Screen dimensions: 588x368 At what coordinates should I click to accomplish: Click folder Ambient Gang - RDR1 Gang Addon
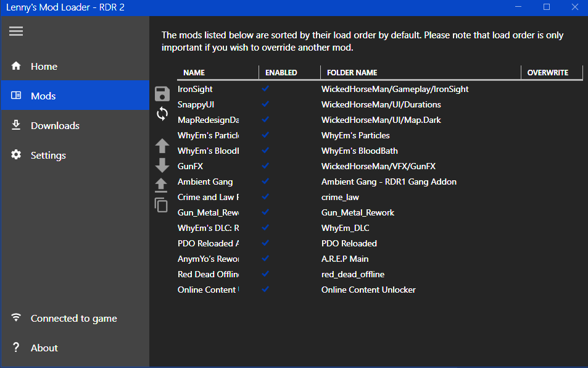tap(389, 182)
